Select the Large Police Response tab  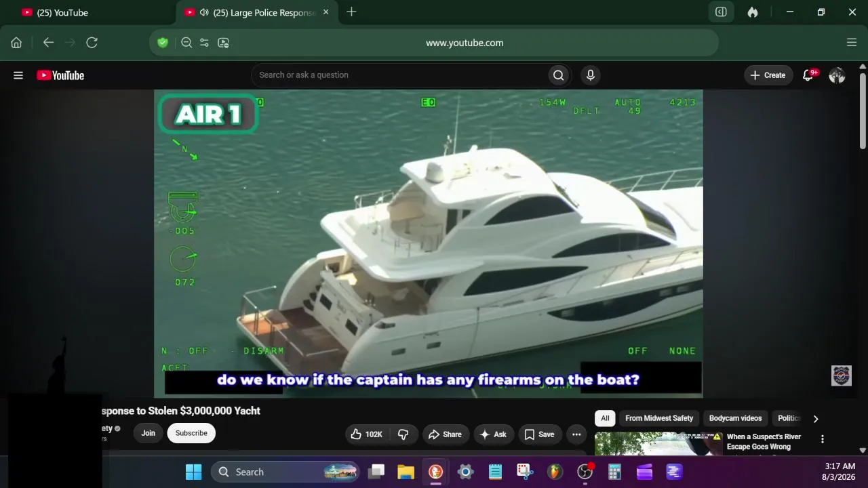pyautogui.click(x=257, y=12)
